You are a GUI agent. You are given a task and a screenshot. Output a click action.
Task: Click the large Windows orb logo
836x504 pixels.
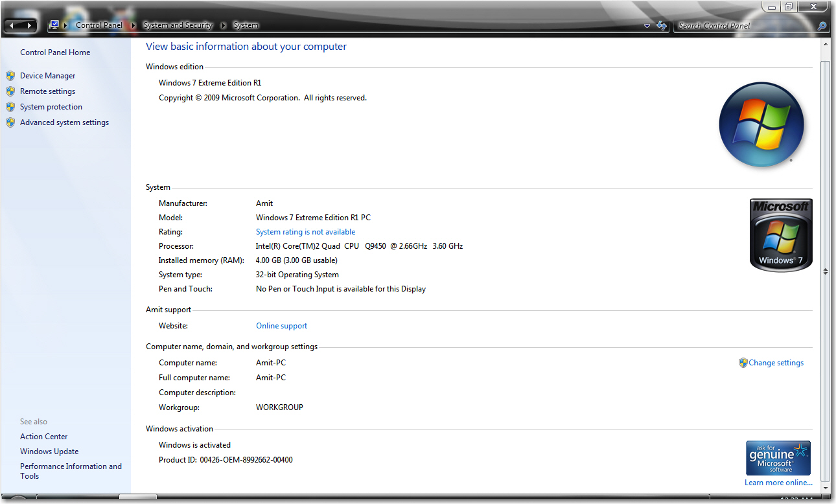pos(761,124)
